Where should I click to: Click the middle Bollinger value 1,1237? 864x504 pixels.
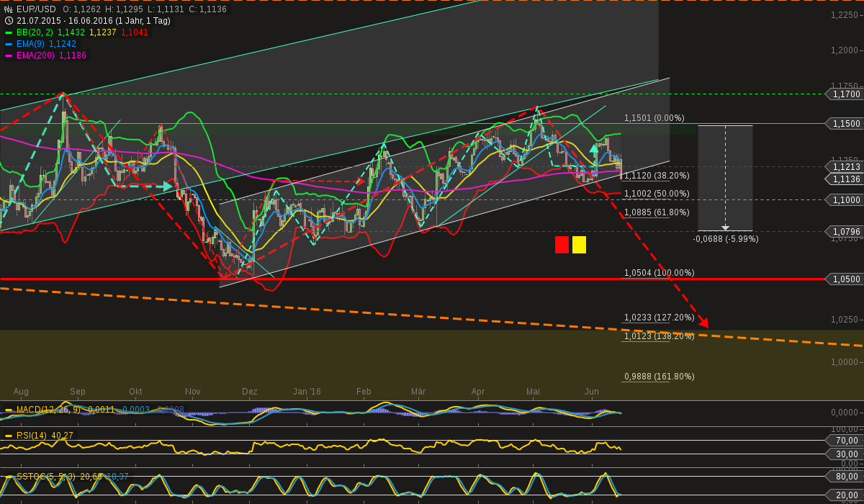[103, 32]
